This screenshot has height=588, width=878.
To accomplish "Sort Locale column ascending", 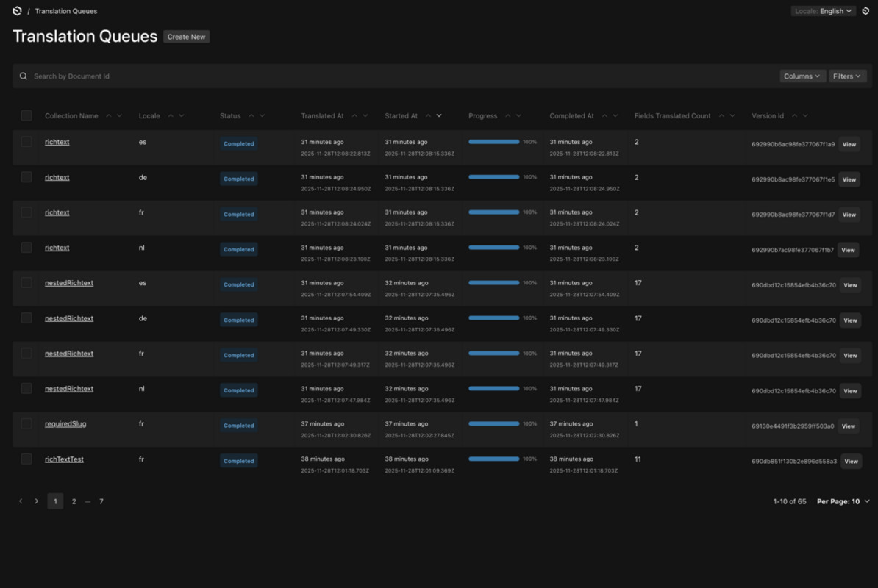I will coord(171,115).
